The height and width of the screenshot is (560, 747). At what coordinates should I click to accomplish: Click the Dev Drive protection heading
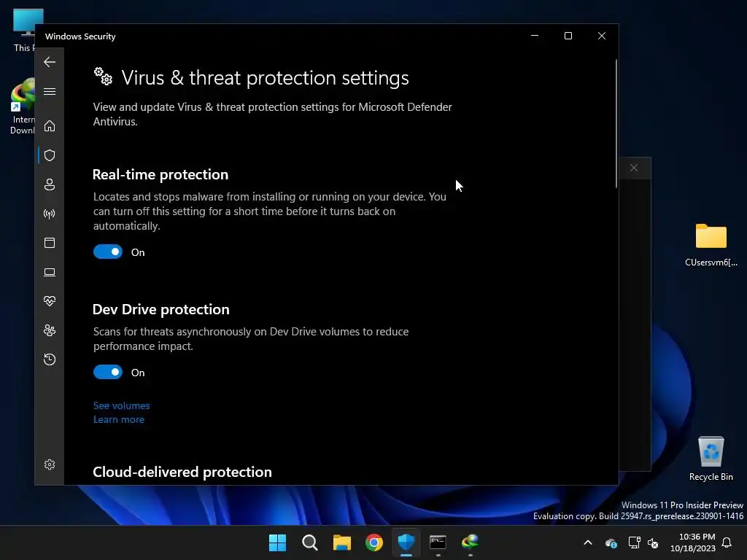161,309
